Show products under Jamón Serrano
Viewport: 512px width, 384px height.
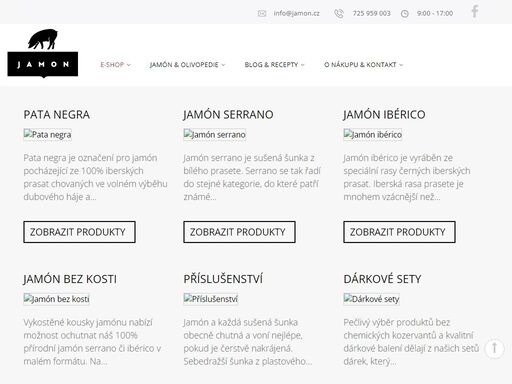(239, 232)
